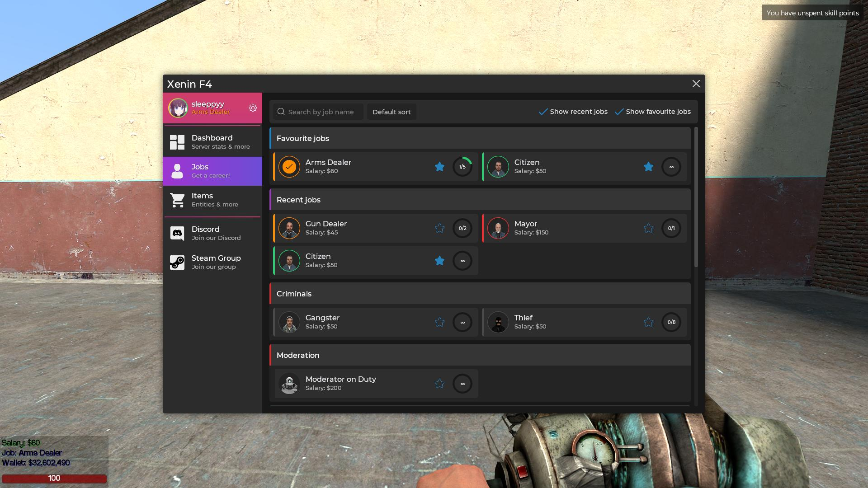Unfavourite Arms Dealer with its star
The width and height of the screenshot is (868, 488).
pyautogui.click(x=439, y=167)
